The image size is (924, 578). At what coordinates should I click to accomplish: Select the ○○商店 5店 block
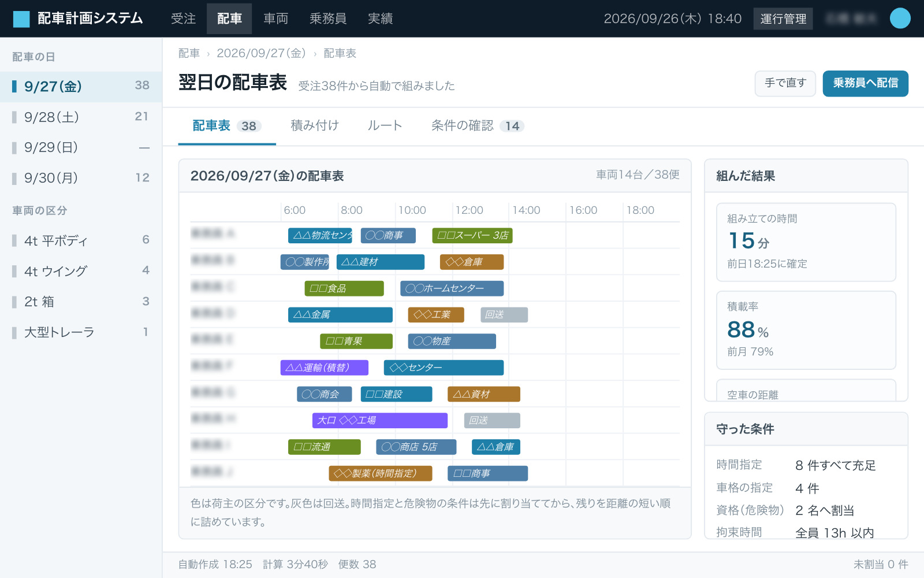click(416, 447)
